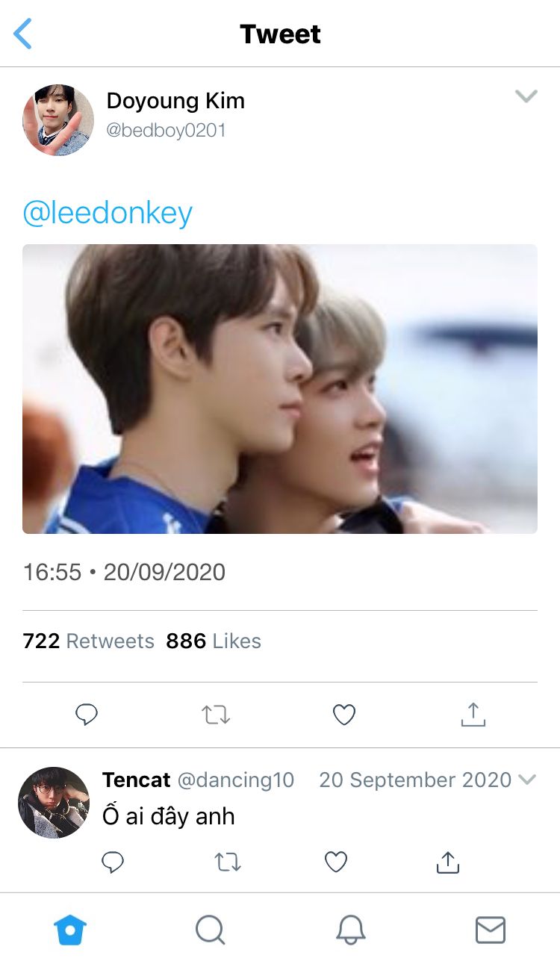This screenshot has height=967, width=560.
Task: Share Tencat's reply
Action: tap(447, 862)
